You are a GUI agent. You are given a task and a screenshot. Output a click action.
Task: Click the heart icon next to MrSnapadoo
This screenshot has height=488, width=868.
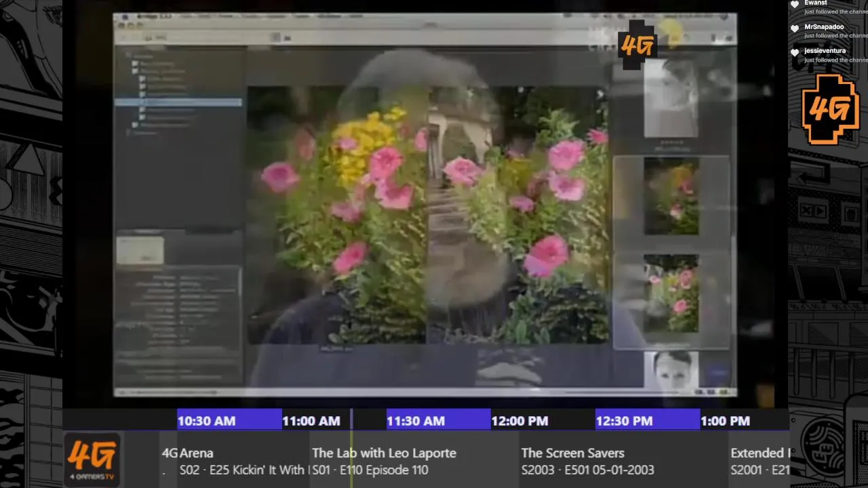tap(795, 29)
